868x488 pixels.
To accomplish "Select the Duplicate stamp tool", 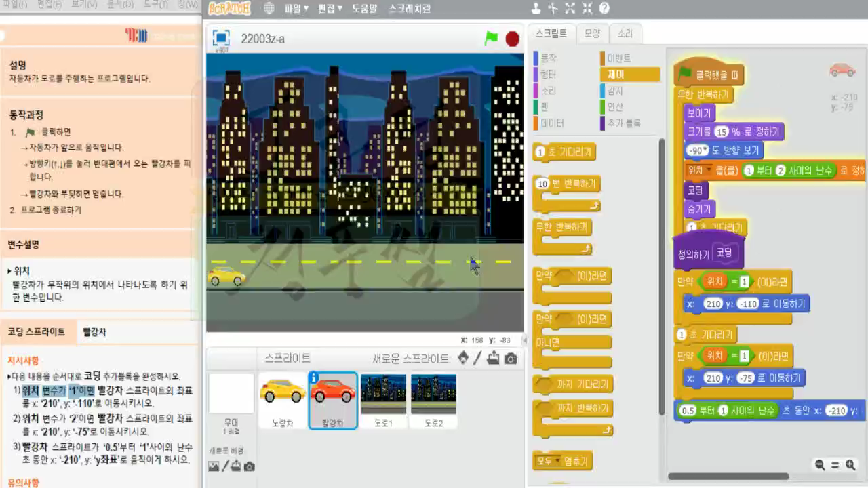I will click(536, 9).
